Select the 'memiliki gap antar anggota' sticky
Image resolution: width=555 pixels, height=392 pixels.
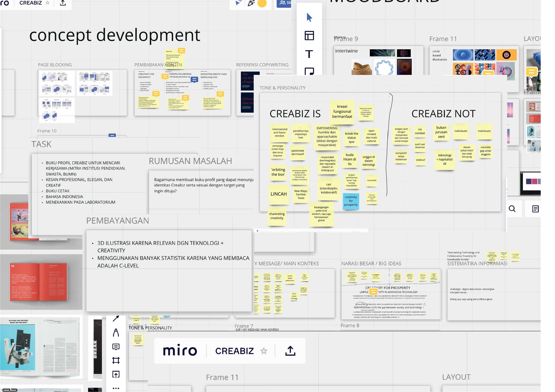click(x=486, y=151)
